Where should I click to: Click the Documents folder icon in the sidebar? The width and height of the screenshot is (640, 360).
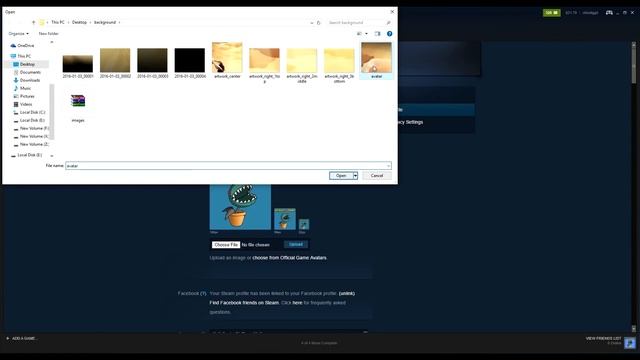coord(16,72)
